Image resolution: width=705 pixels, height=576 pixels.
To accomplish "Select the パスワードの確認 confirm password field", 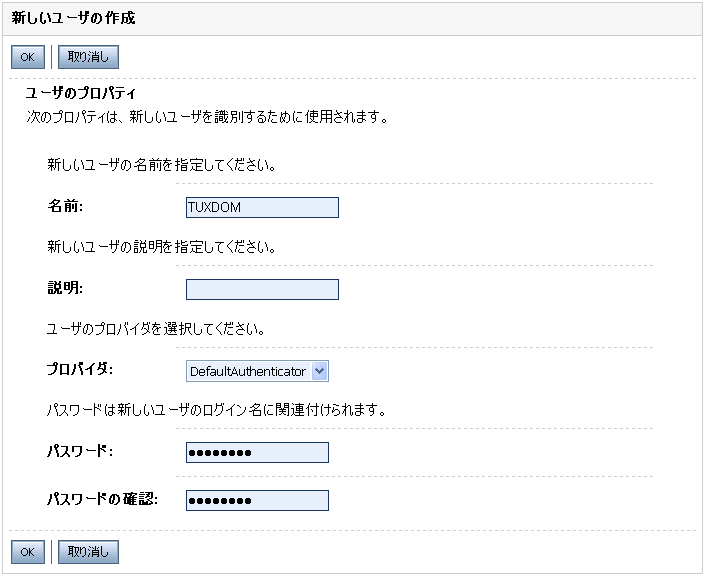I will point(257,500).
